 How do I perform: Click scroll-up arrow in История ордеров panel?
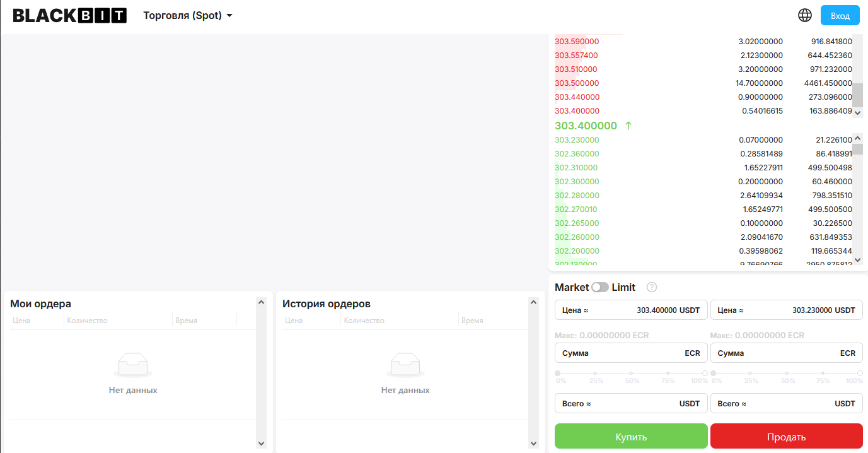tap(534, 303)
